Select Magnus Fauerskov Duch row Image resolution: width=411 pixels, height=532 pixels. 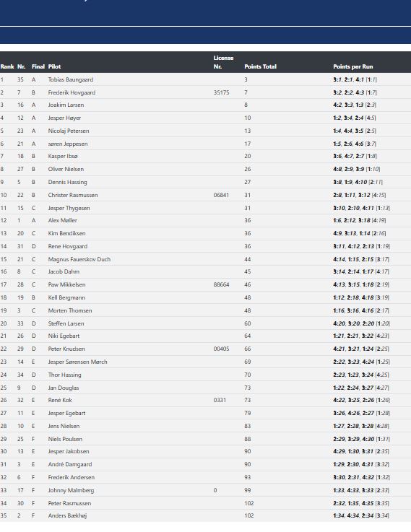tap(205, 259)
